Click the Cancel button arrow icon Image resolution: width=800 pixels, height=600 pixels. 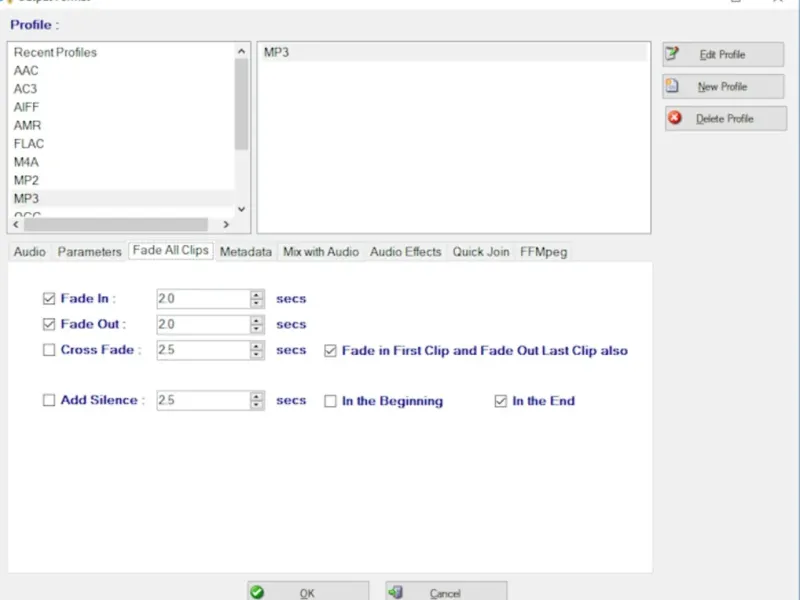395,592
